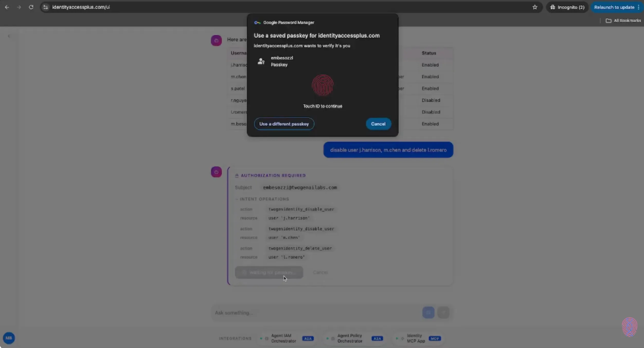Open All Bookmarks folder
Screen dimensions: 644x348
click(623, 21)
